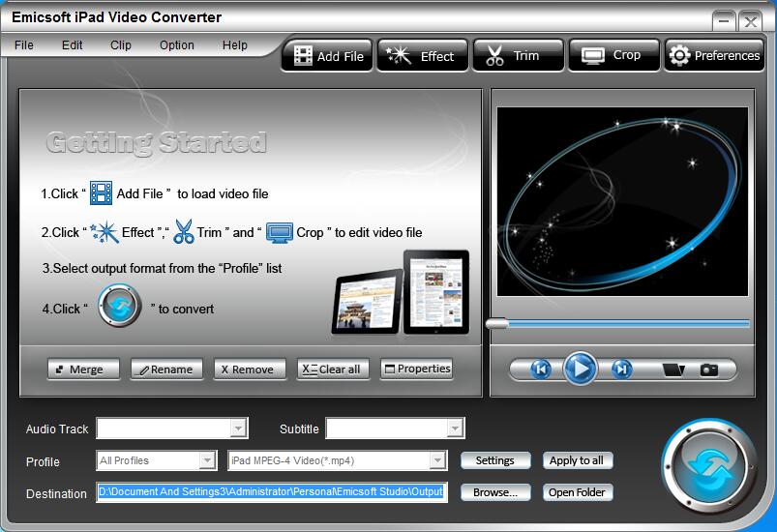The height and width of the screenshot is (532, 777).
Task: Open the File menu
Action: (x=24, y=45)
